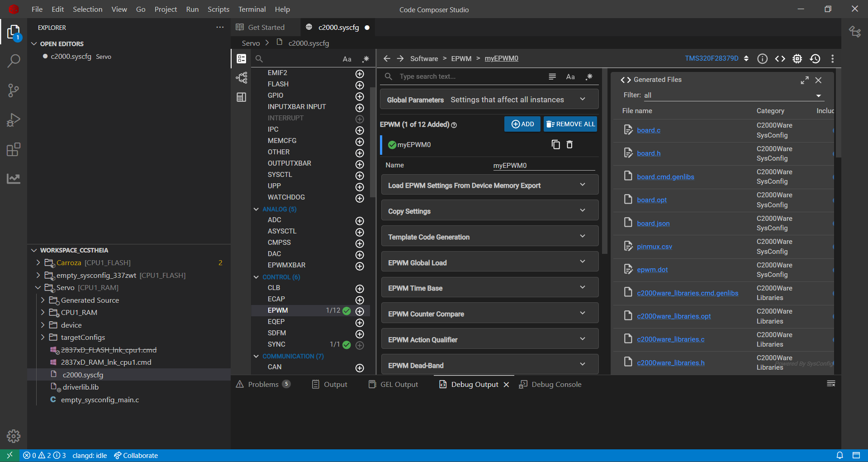Click the REMOVE ALL button
This screenshot has width=868, height=462.
click(x=570, y=124)
